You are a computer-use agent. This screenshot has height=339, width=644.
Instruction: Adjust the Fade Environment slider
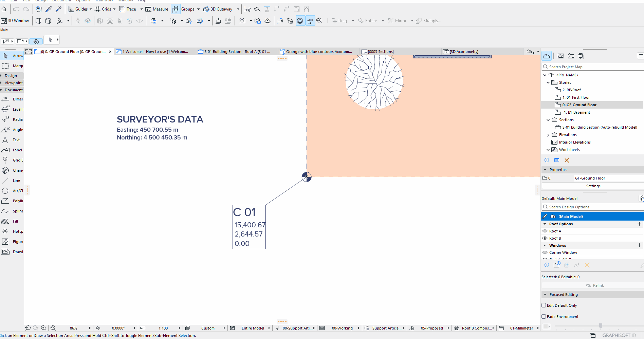(601, 326)
